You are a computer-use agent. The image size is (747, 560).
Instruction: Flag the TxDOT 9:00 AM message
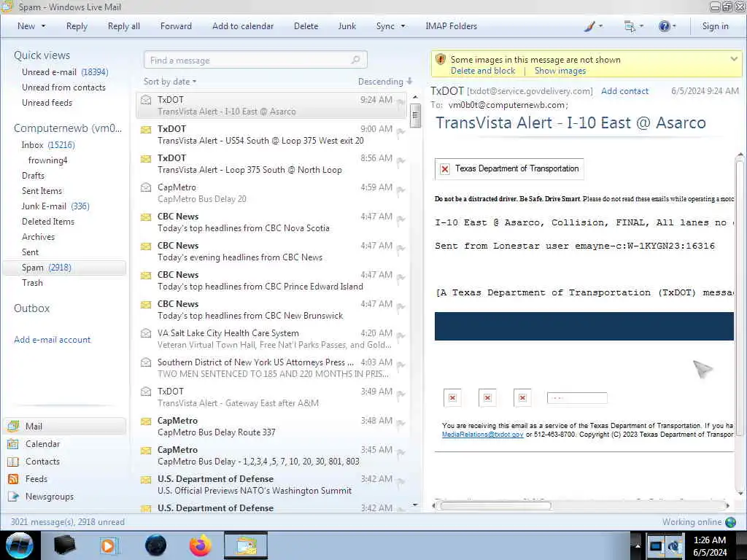[400, 131]
